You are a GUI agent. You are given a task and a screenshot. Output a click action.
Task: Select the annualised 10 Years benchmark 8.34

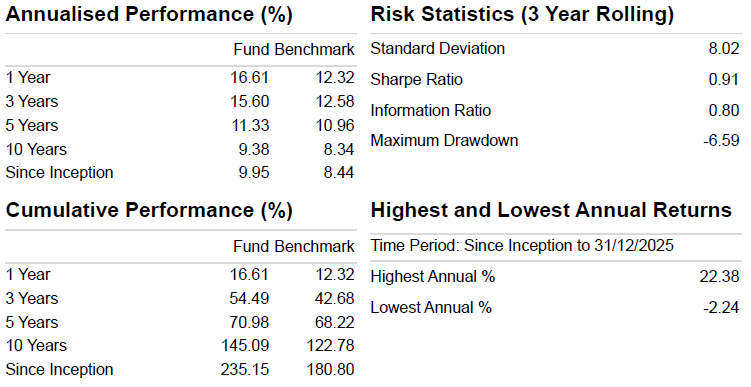pyautogui.click(x=339, y=149)
